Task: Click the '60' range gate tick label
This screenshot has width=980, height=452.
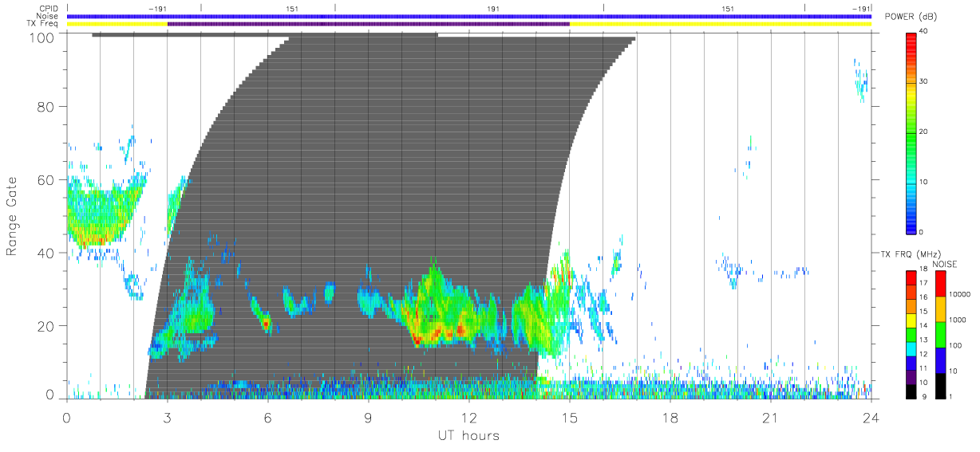Action: point(45,179)
